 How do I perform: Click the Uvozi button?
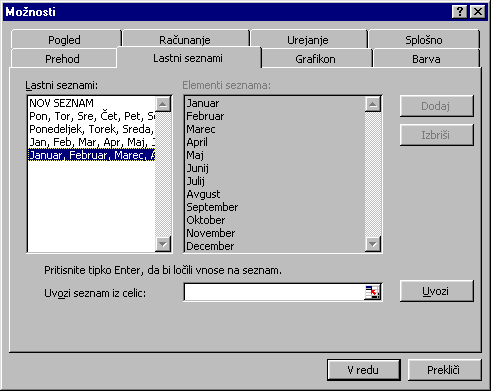pos(436,291)
